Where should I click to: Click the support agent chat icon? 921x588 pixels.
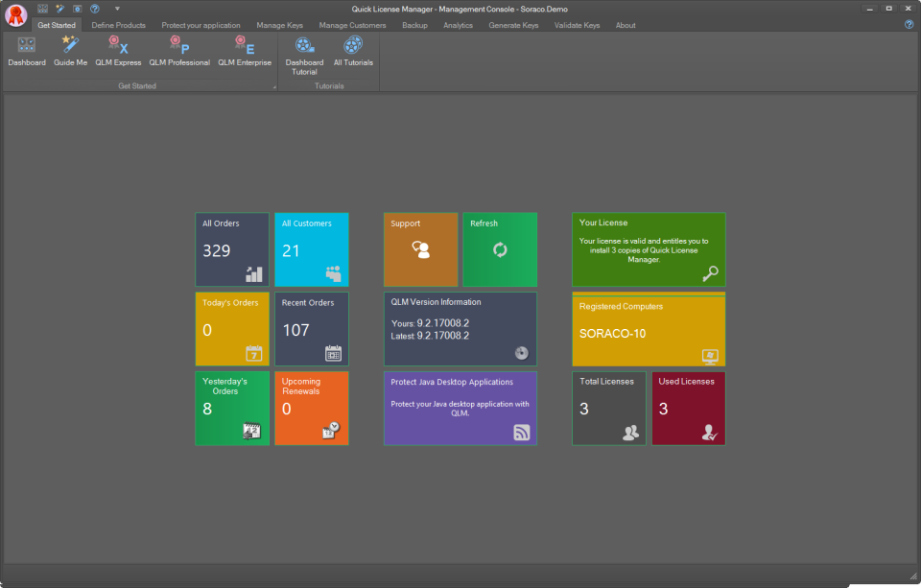tap(420, 249)
